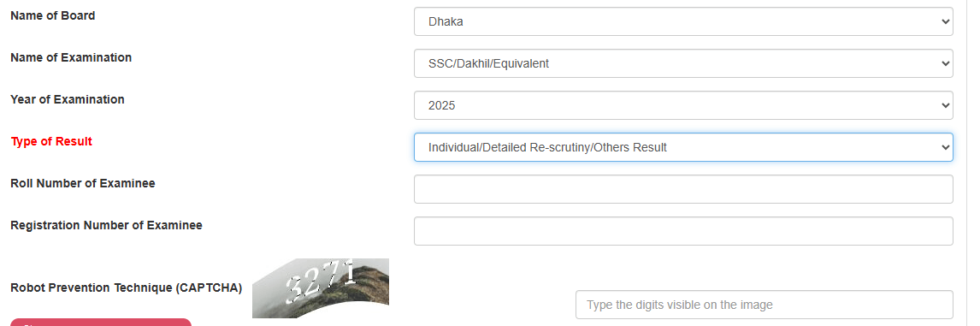Click the chevron on the Individual/Detailed Re-scrutiny dropdown
The height and width of the screenshot is (326, 980).
[944, 148]
